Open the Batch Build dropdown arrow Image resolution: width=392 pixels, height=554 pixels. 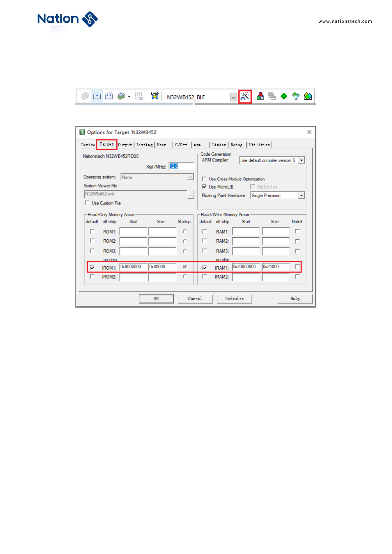click(129, 97)
